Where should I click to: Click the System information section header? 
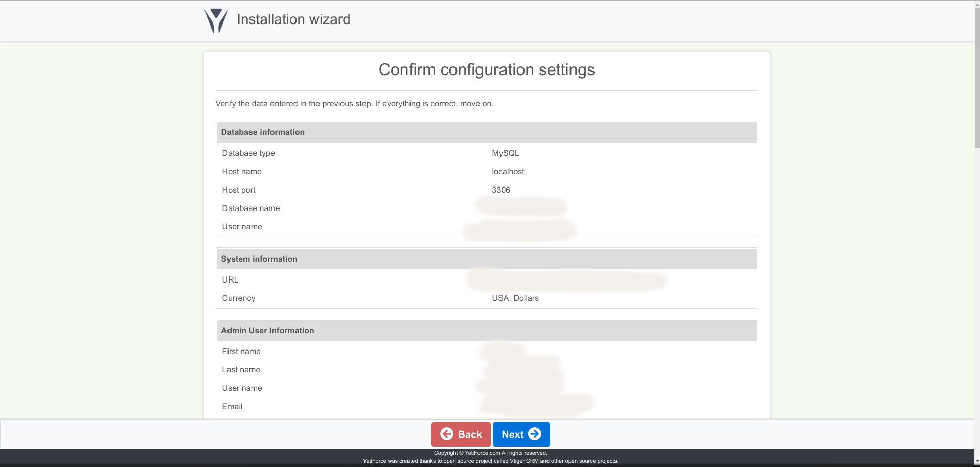click(487, 259)
